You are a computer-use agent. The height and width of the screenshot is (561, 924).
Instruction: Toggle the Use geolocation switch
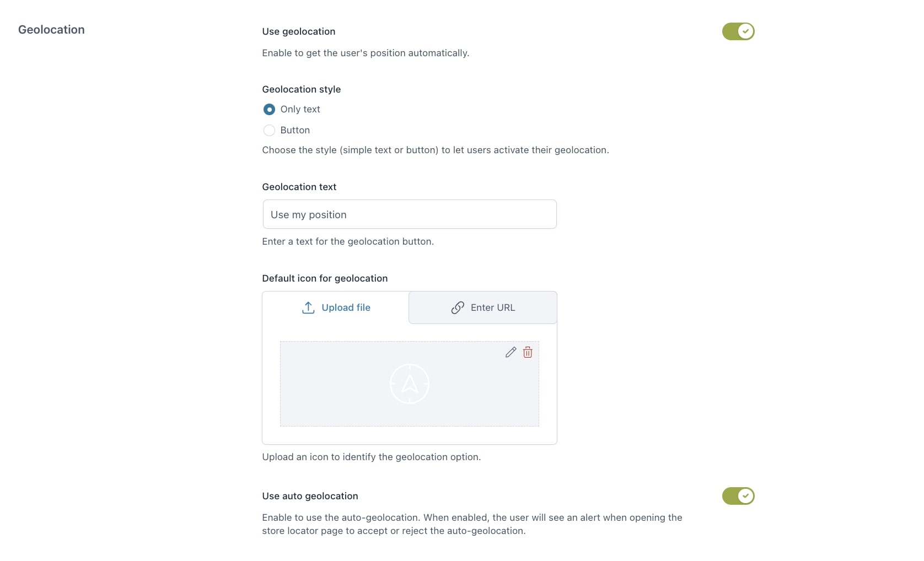[738, 31]
